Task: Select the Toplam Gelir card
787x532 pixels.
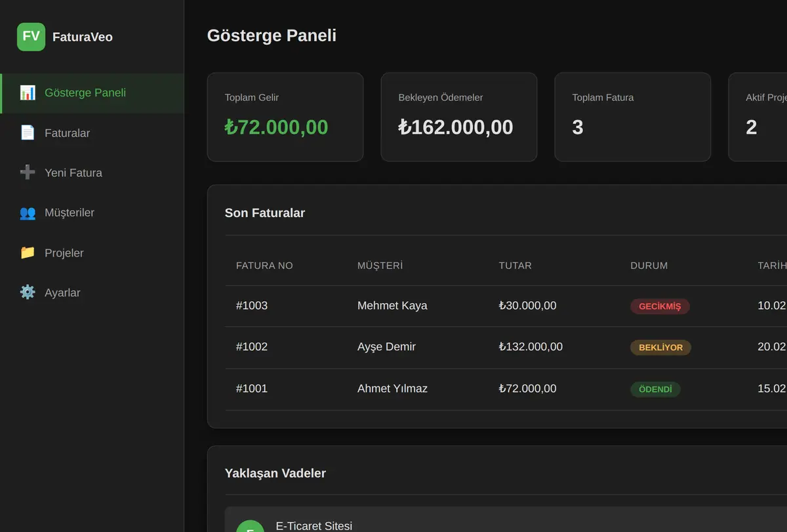Action: 285,117
